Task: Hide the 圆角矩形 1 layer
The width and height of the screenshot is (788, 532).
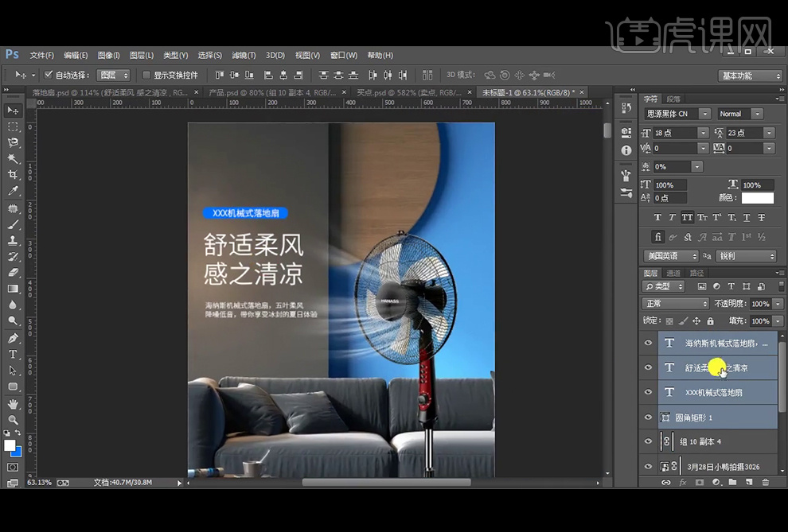Action: [648, 417]
